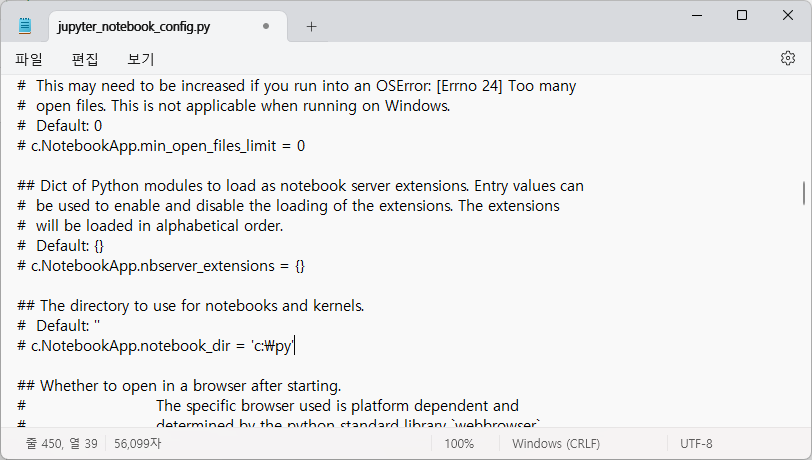812x460 pixels.
Task: Close tab via unsaved dot indicator
Action: click(x=266, y=26)
